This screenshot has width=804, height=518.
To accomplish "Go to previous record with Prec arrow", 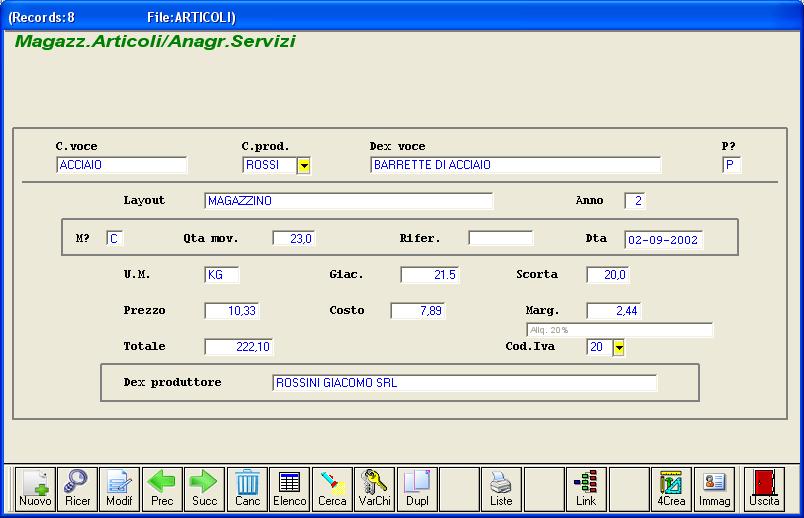I will (162, 489).
